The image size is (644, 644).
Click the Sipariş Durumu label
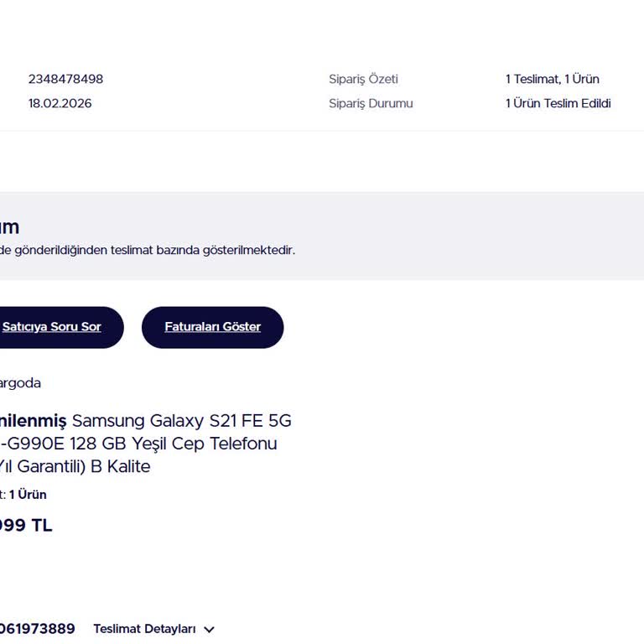coord(371,103)
